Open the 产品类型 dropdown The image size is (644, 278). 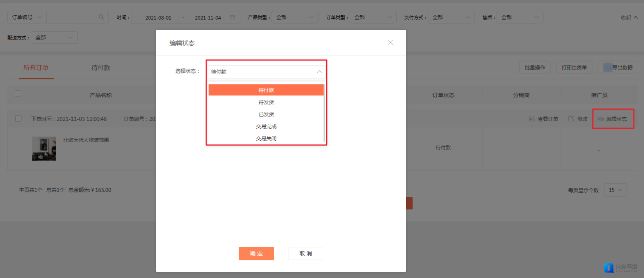295,18
